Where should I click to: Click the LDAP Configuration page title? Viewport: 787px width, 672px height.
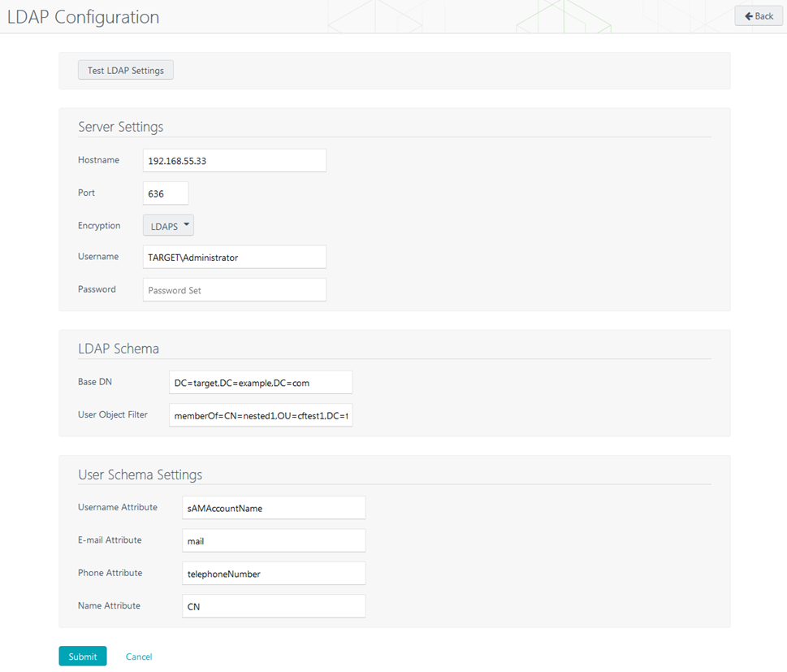pos(83,17)
